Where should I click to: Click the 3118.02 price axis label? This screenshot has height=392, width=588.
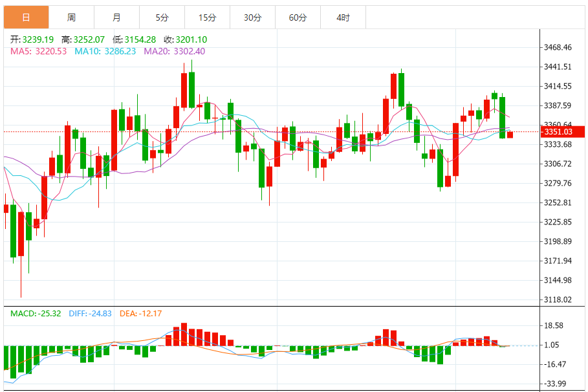pyautogui.click(x=558, y=299)
